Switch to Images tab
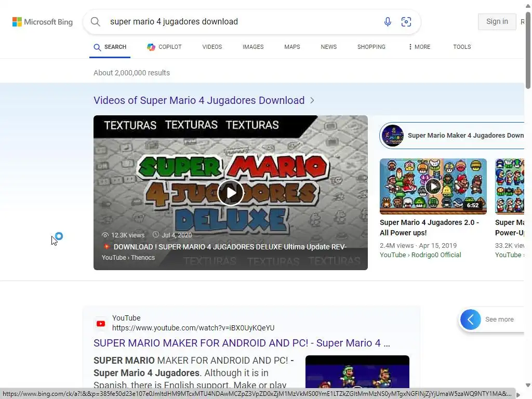 coord(253,47)
